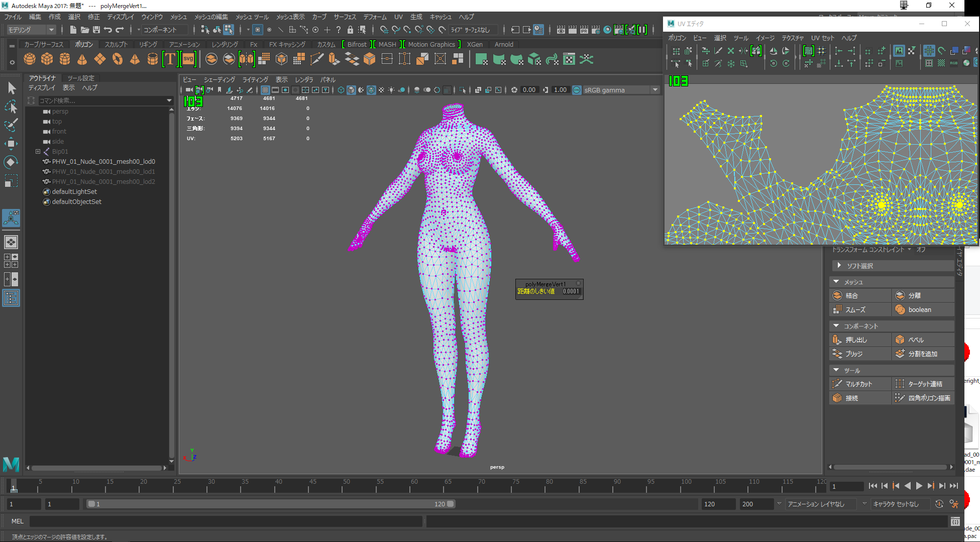The width and height of the screenshot is (980, 542).
Task: Click the undo arrow icon
Action: point(108,30)
